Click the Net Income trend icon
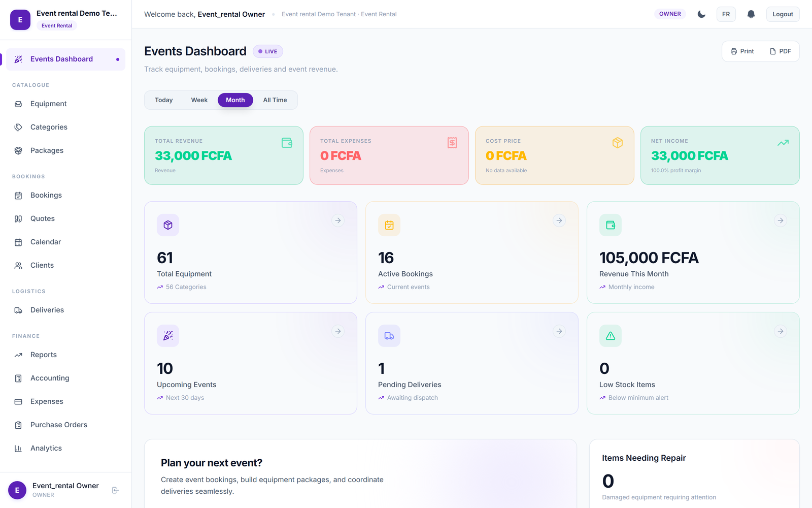 pos(783,143)
